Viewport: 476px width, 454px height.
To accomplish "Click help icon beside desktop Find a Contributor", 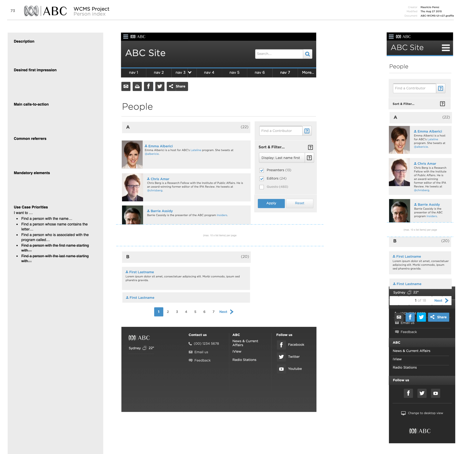I will coord(307,131).
